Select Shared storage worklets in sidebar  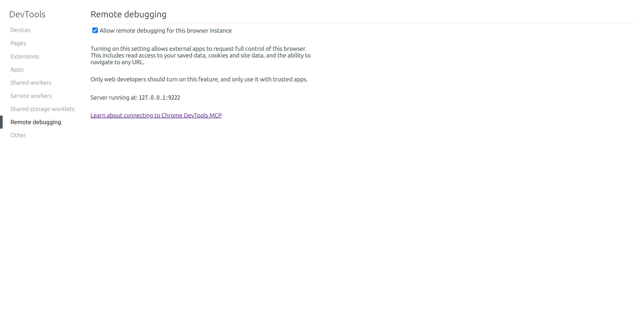click(42, 109)
